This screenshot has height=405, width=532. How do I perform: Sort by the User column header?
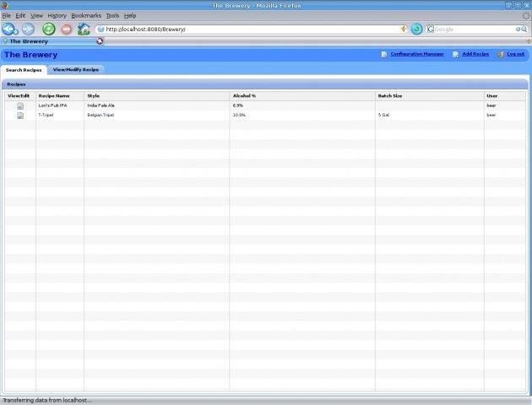505,96
